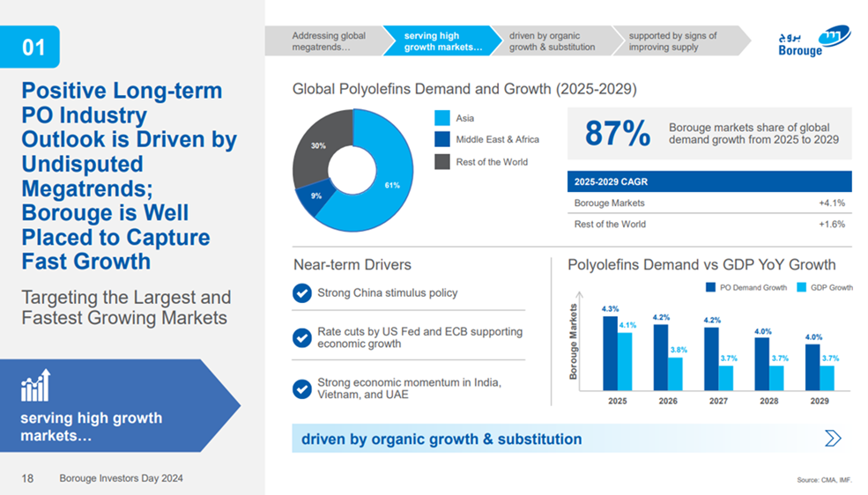868x495 pixels.
Task: Click the 01 section number badge
Action: pyautogui.click(x=33, y=48)
